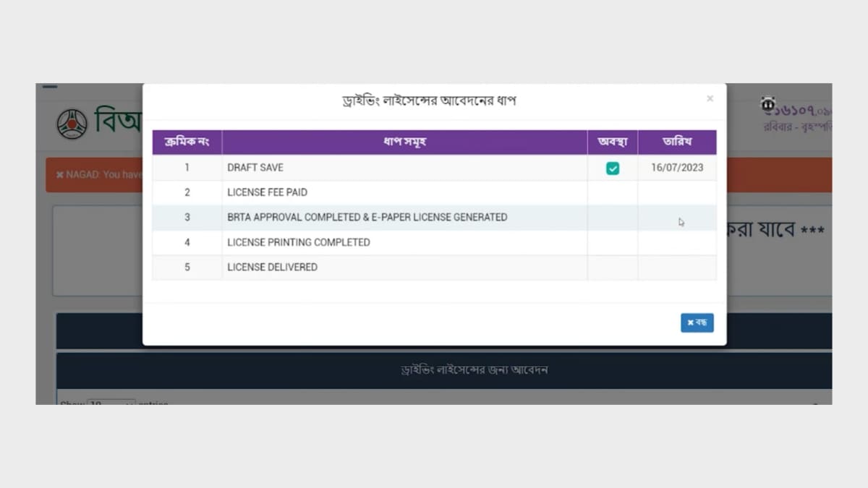
Task: Select the LICENSE FEE PAID table row
Action: coord(362,192)
